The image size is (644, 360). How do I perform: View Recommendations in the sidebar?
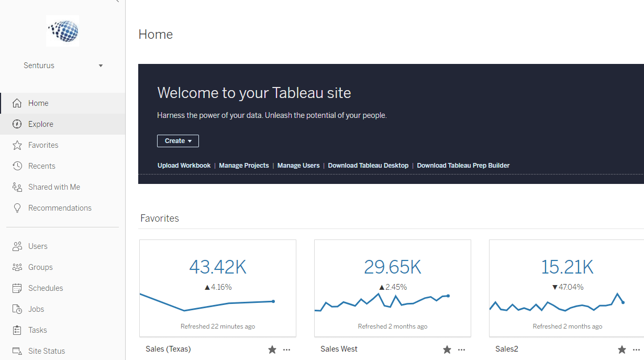click(x=59, y=208)
